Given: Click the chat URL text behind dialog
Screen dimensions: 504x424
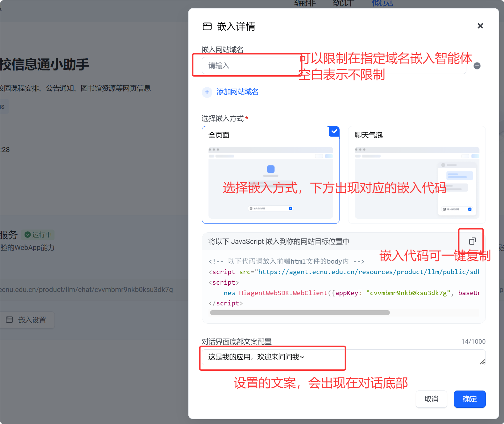Looking at the screenshot, I should pyautogui.click(x=86, y=289).
